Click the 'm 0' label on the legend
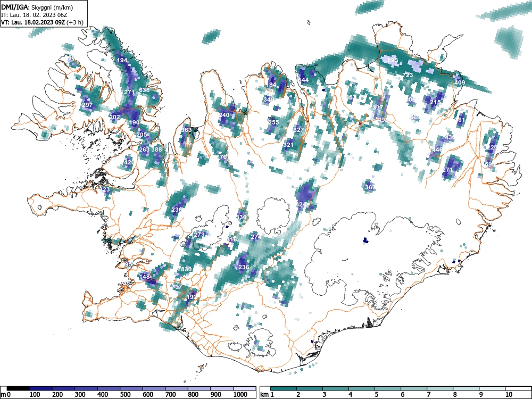This screenshot has height=399, width=532. pyautogui.click(x=6, y=395)
